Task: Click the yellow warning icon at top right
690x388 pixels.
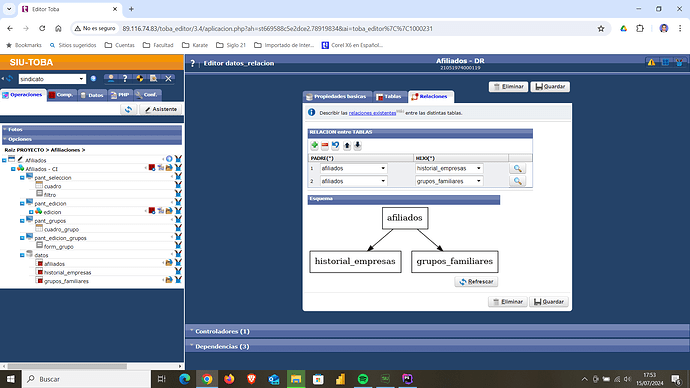Action: click(651, 62)
